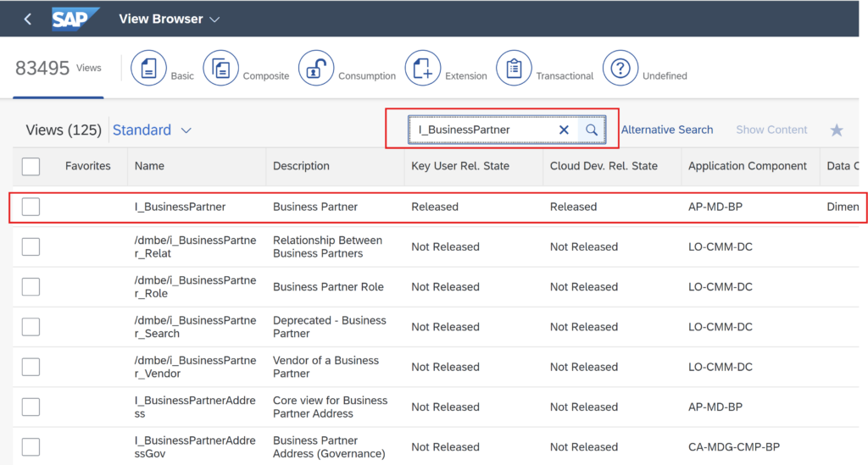Click into the I_BusinessPartner search input
The image size is (868, 465).
[x=481, y=130]
